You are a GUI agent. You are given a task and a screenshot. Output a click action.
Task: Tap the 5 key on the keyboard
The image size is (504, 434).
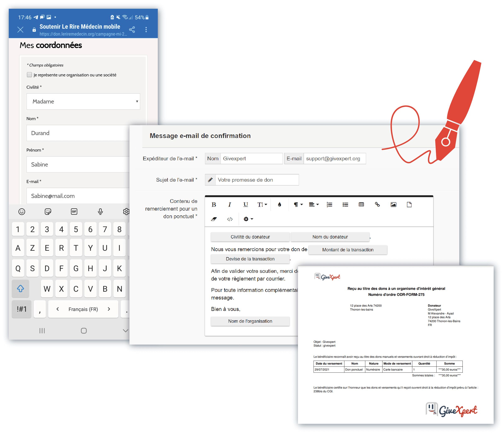76,229
